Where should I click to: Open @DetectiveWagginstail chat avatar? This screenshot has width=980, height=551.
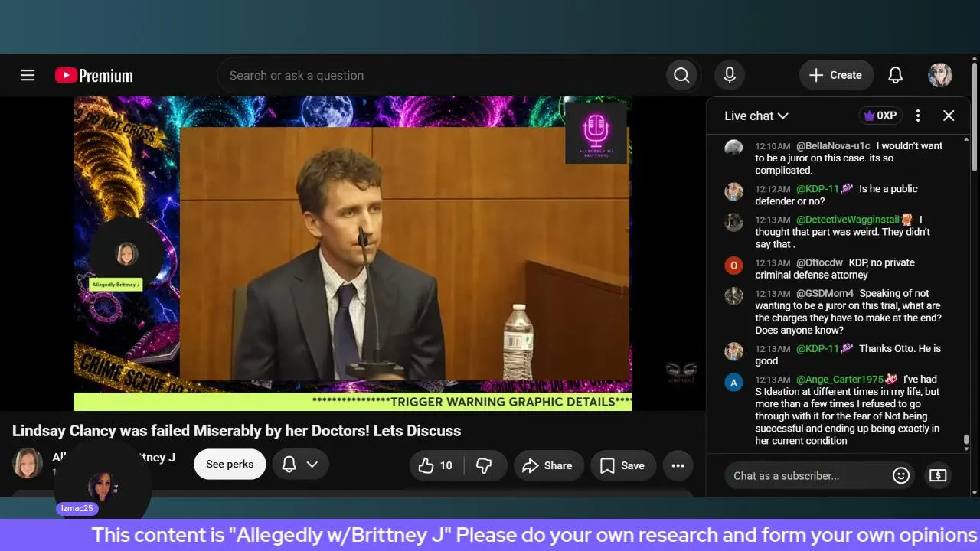tap(733, 222)
